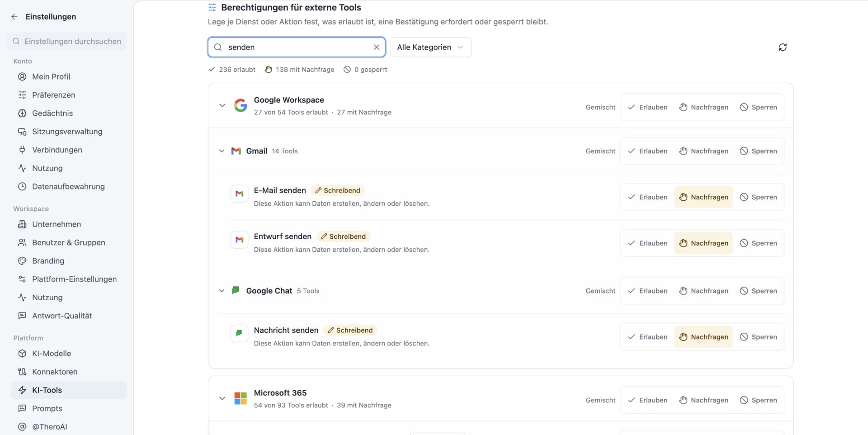Collapse the Microsoft 365 section
This screenshot has width=868, height=435.
tap(222, 398)
